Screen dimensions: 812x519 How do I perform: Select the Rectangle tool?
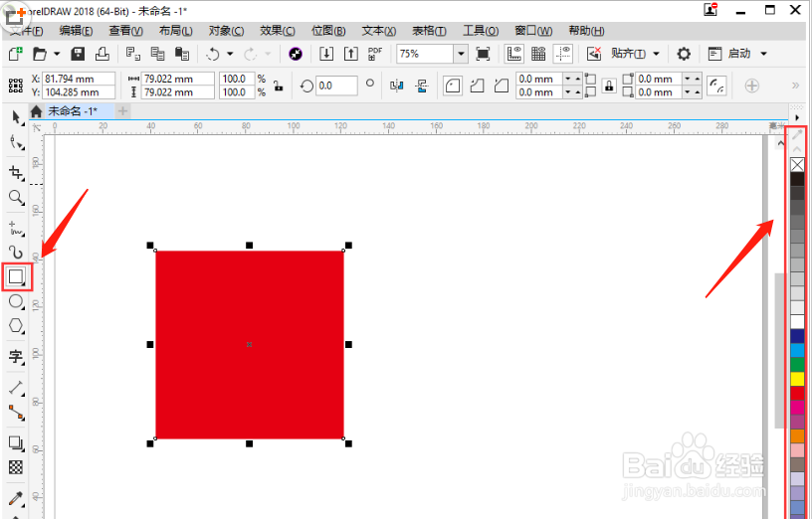tap(17, 276)
